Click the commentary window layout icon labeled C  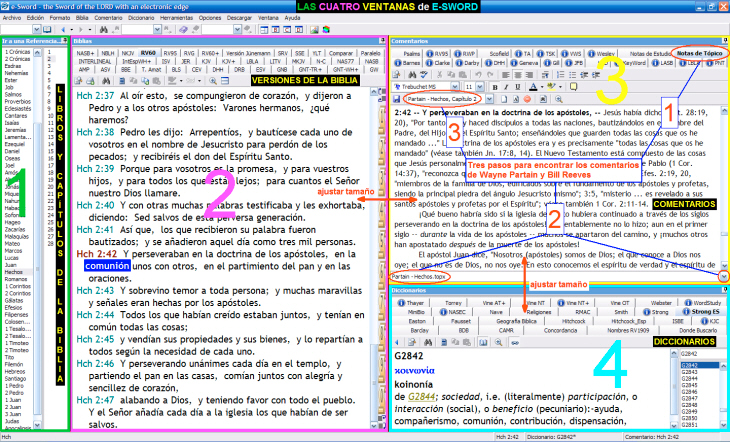[x=287, y=29]
